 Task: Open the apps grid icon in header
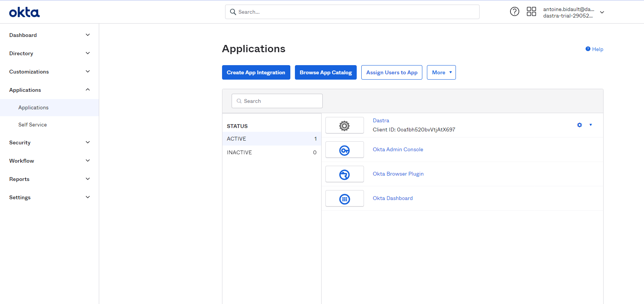click(531, 11)
